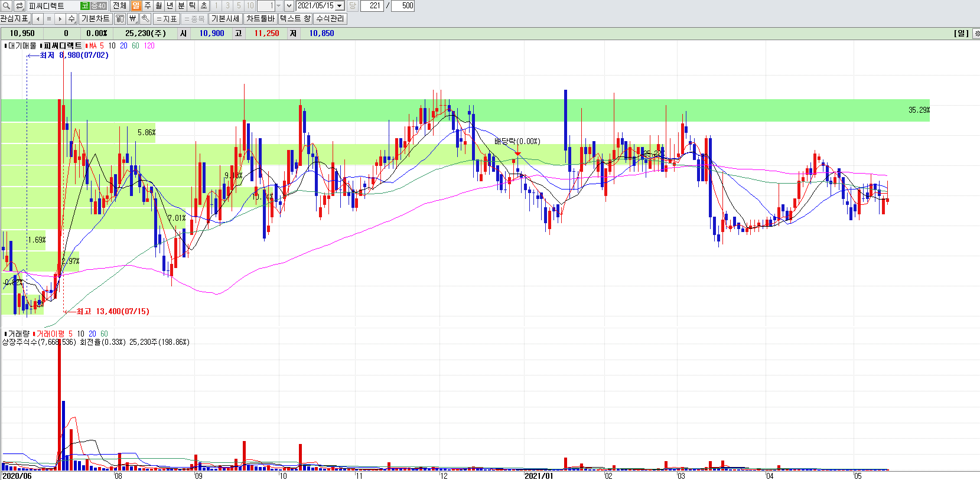This screenshot has height=480, width=980.
Task: Select the 초 seconds period
Action: pyautogui.click(x=204, y=6)
